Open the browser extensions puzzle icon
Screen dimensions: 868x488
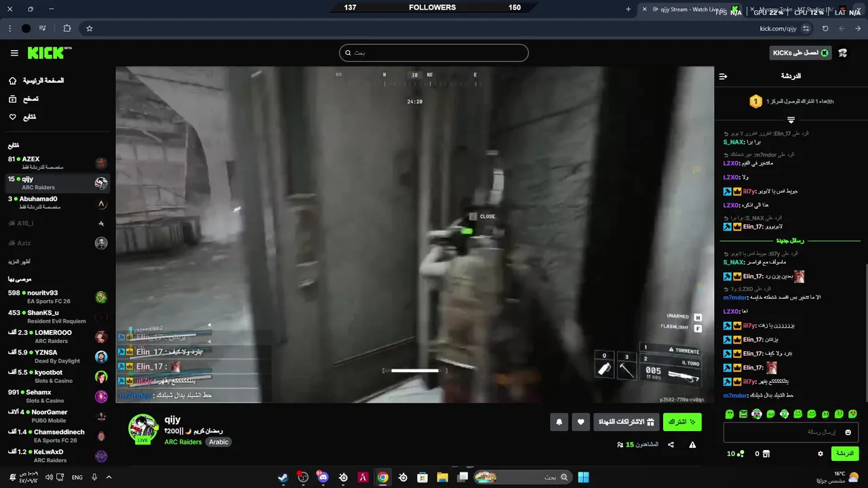coord(67,28)
